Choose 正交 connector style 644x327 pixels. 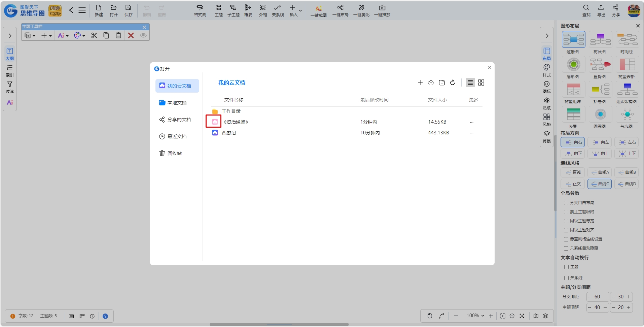[573, 184]
